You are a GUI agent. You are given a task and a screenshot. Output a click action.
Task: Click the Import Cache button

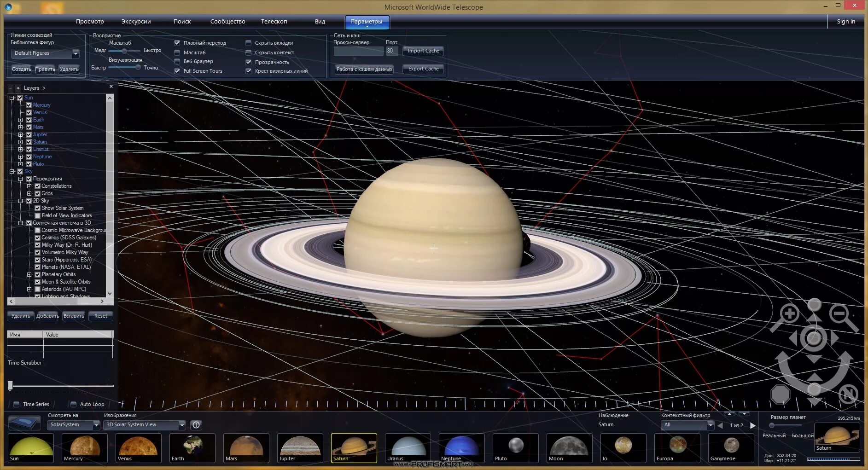click(x=423, y=51)
